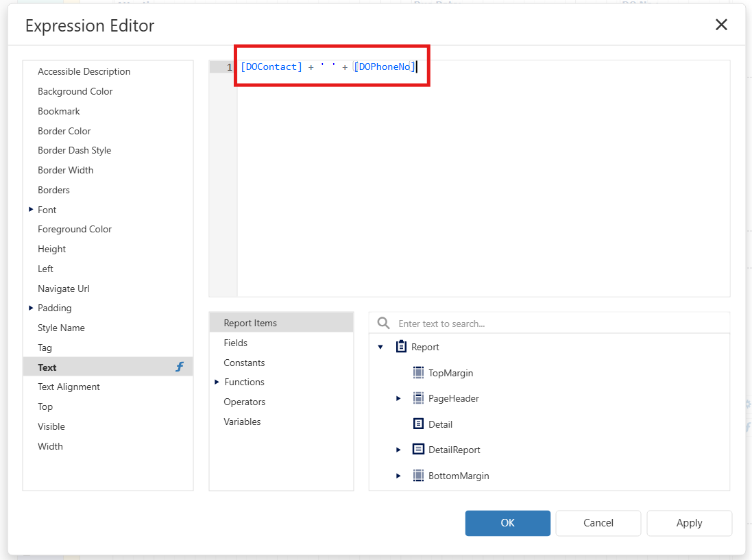
Task: Click the TopMargin band icon
Action: [x=419, y=373]
